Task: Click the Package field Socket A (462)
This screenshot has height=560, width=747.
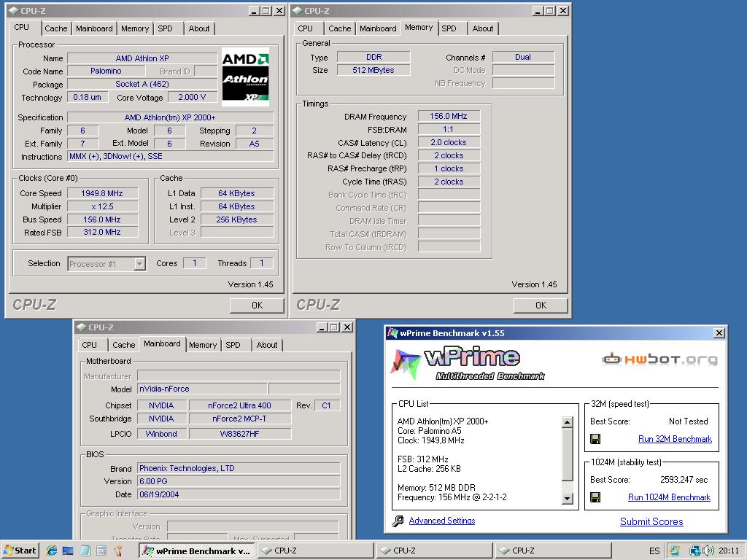Action: pos(142,85)
